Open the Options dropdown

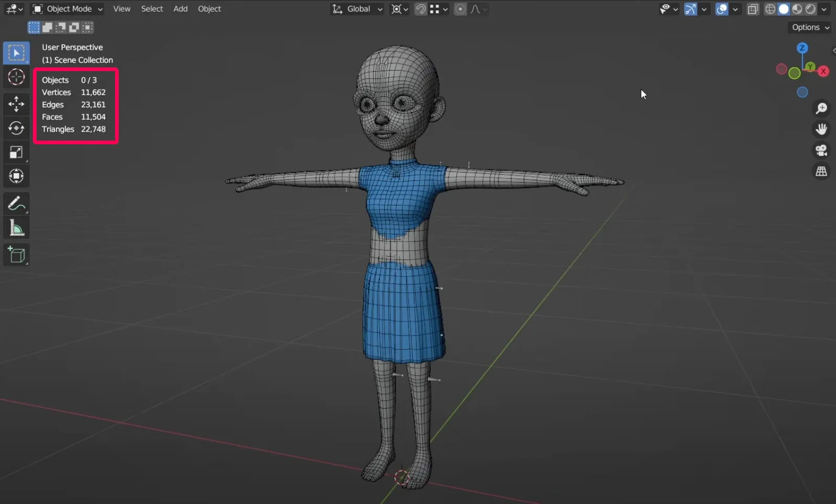(810, 27)
